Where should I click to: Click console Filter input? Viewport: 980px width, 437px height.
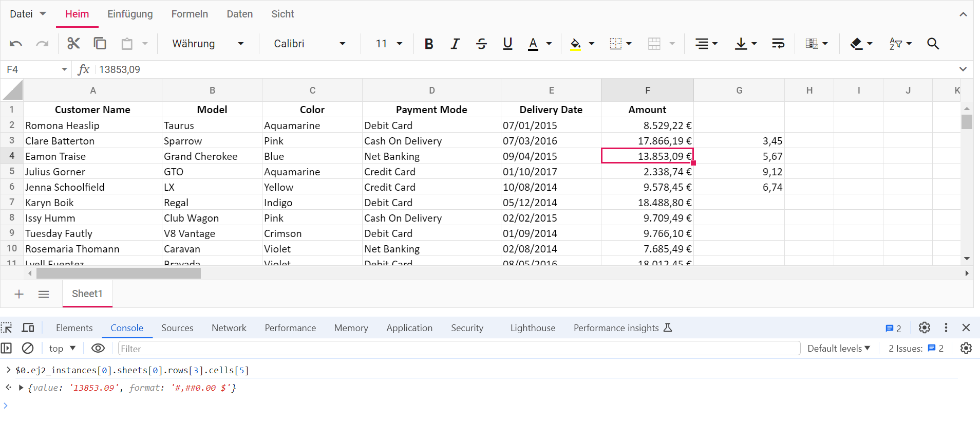[459, 349]
